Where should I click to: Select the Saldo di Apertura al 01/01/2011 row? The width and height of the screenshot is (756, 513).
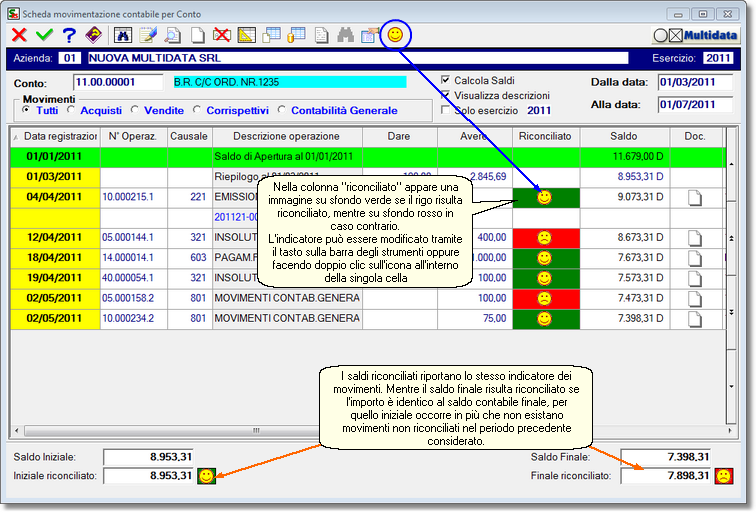pos(367,157)
